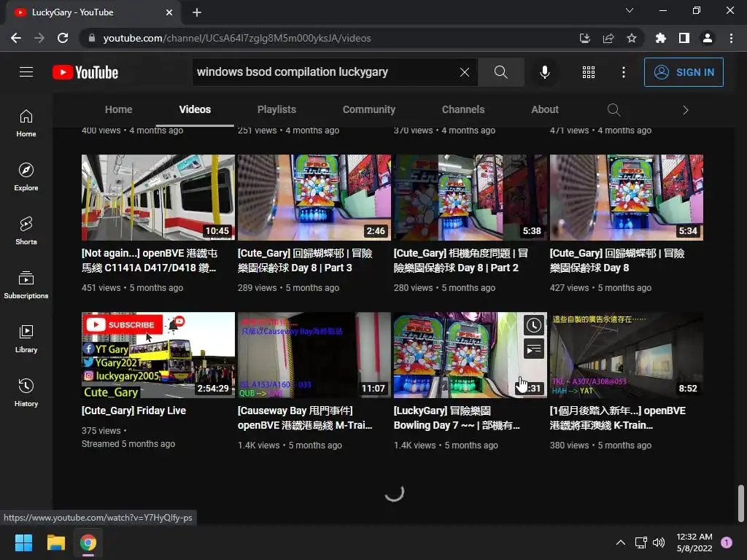
Task: Open the Day 8 Part 3 bowling thumbnail
Action: click(x=314, y=197)
